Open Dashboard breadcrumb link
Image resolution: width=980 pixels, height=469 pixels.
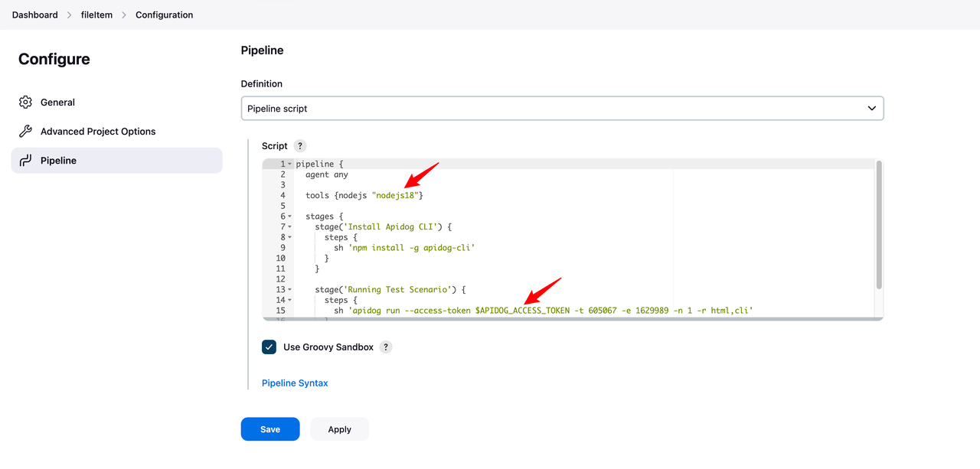click(34, 15)
